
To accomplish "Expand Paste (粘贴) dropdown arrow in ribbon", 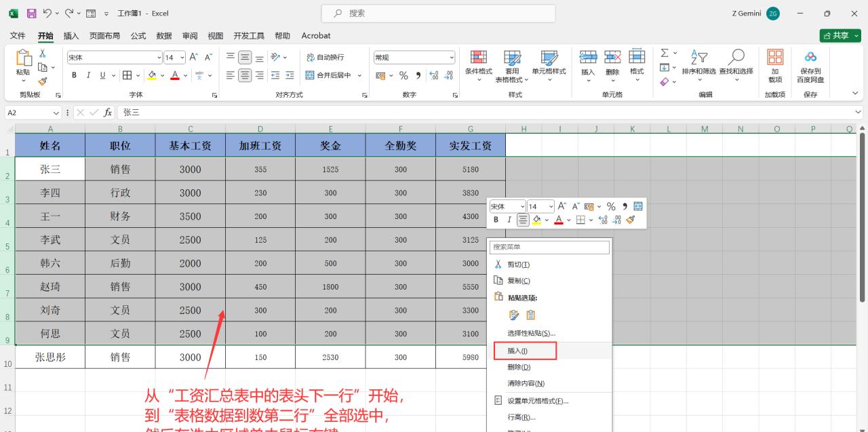I will click(23, 80).
